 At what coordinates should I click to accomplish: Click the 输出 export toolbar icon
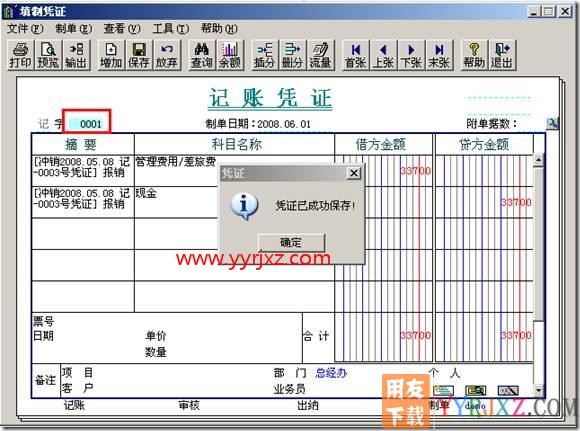pyautogui.click(x=76, y=55)
